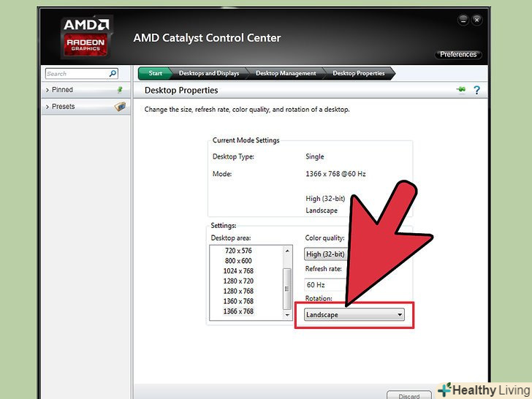Go to Desktop Management breadcrumb

[x=286, y=73]
